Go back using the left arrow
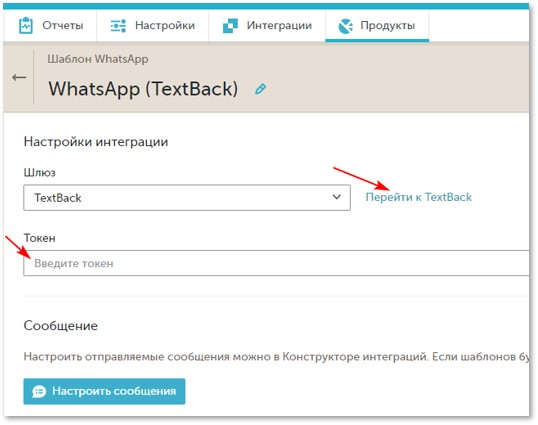Viewport: 538px width, 425px height. click(19, 78)
